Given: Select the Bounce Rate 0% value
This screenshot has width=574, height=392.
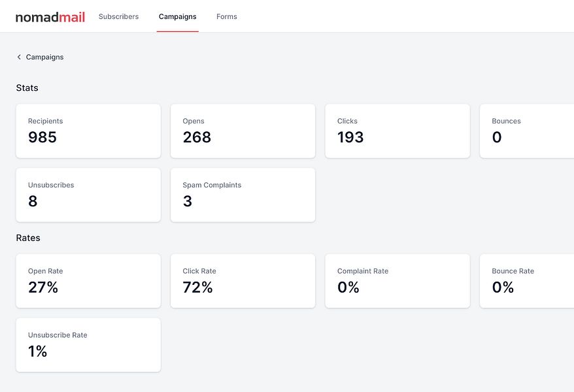Looking at the screenshot, I should (503, 287).
